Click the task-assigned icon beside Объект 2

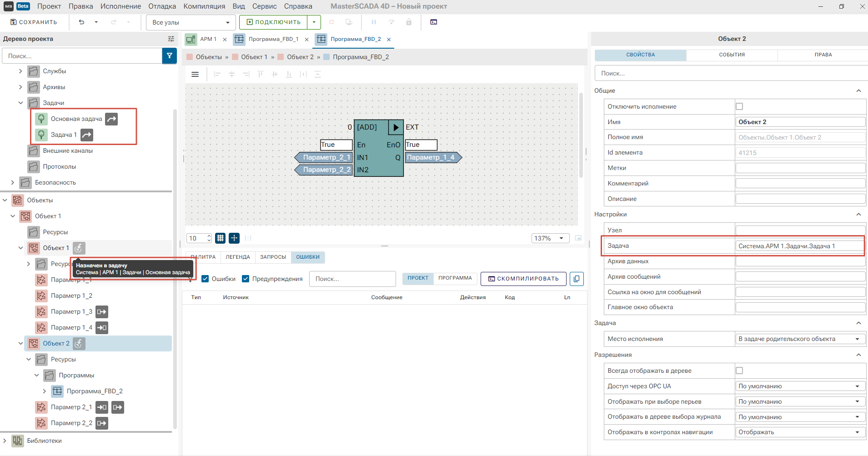(79, 344)
